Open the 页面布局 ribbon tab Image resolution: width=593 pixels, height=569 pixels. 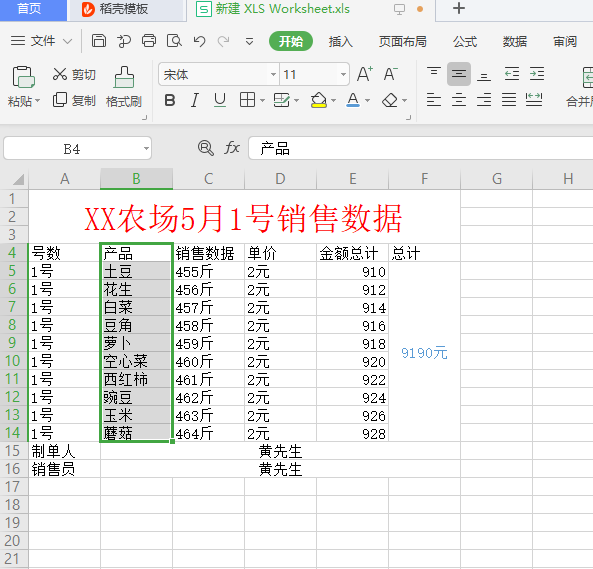[x=402, y=41]
